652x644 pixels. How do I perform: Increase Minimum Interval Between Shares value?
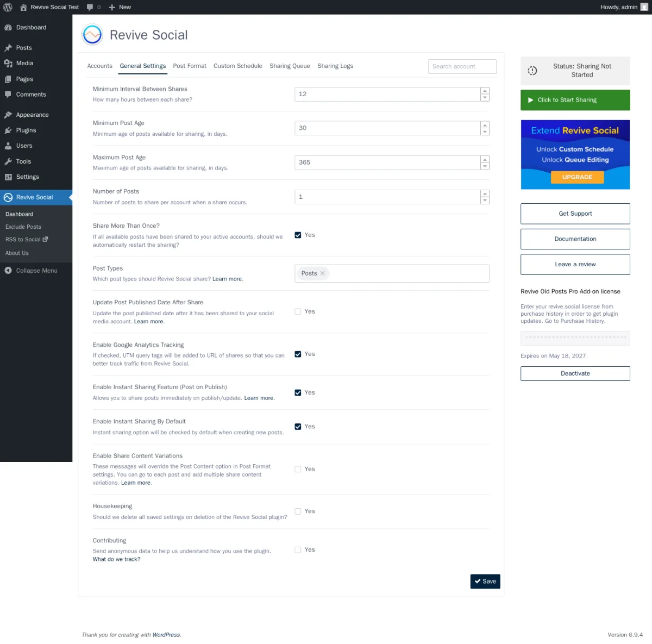point(485,91)
